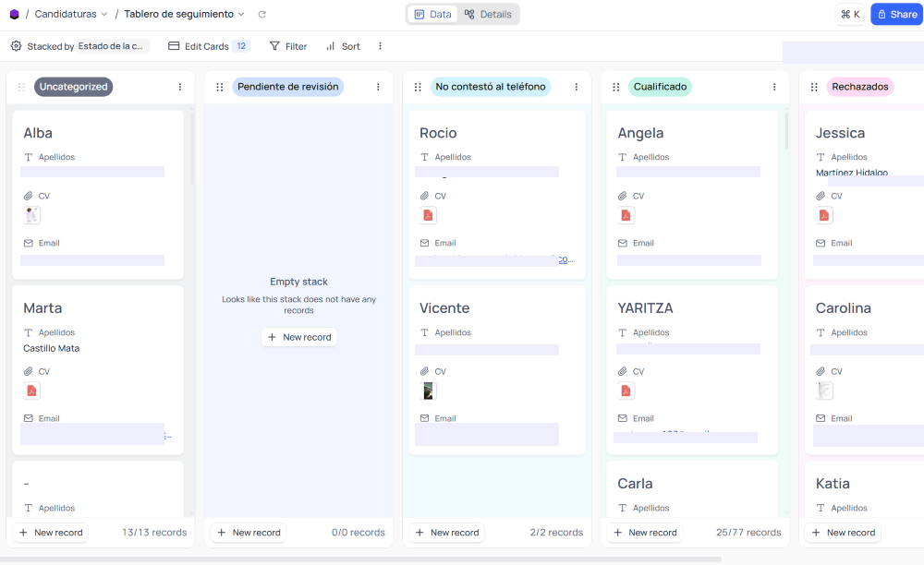Click the purple workspace logo icon
The width and height of the screenshot is (924, 565).
14,14
